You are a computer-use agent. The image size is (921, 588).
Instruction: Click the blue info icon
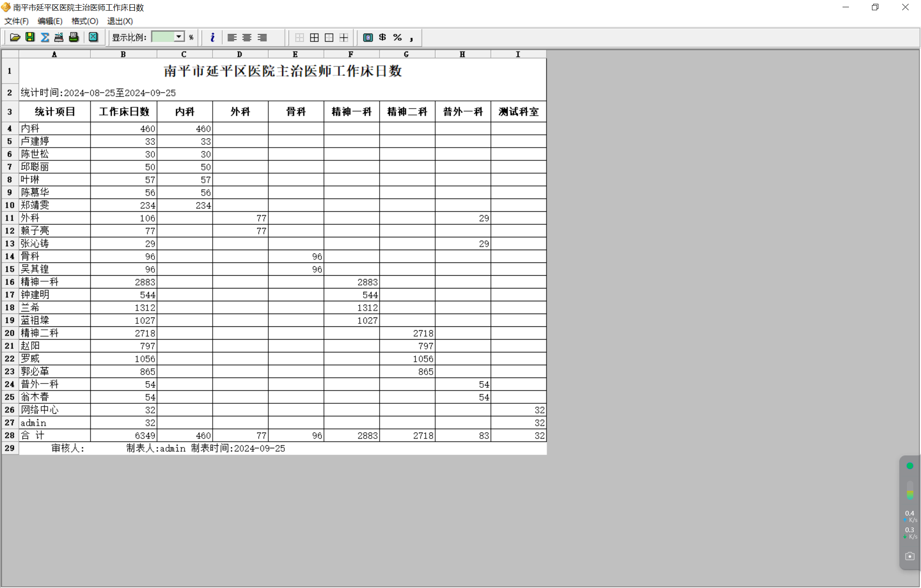[212, 37]
